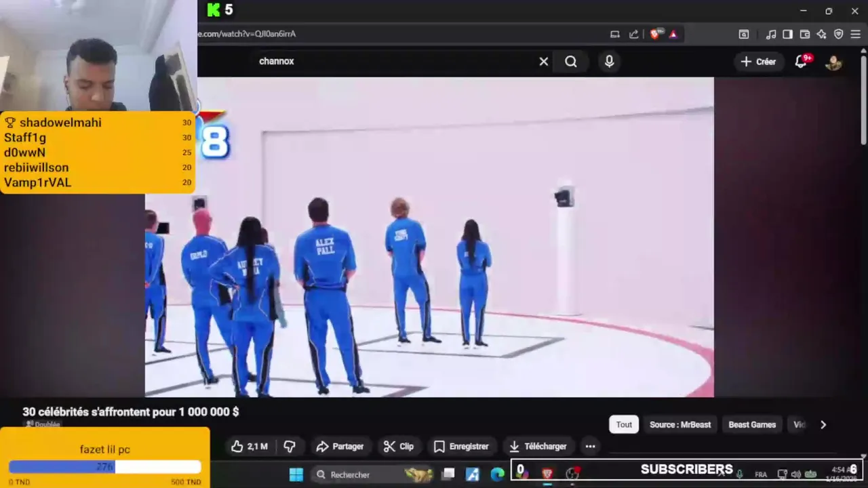868x488 pixels.
Task: Click d0wwN in the leaderboard
Action: point(24,152)
